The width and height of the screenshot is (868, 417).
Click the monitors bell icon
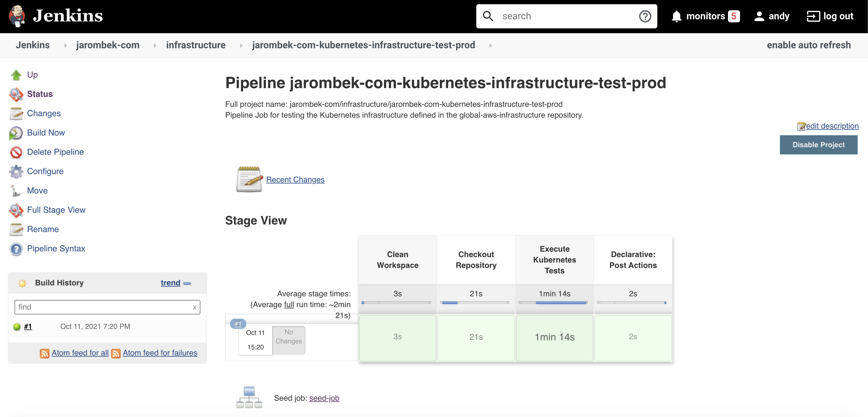676,16
